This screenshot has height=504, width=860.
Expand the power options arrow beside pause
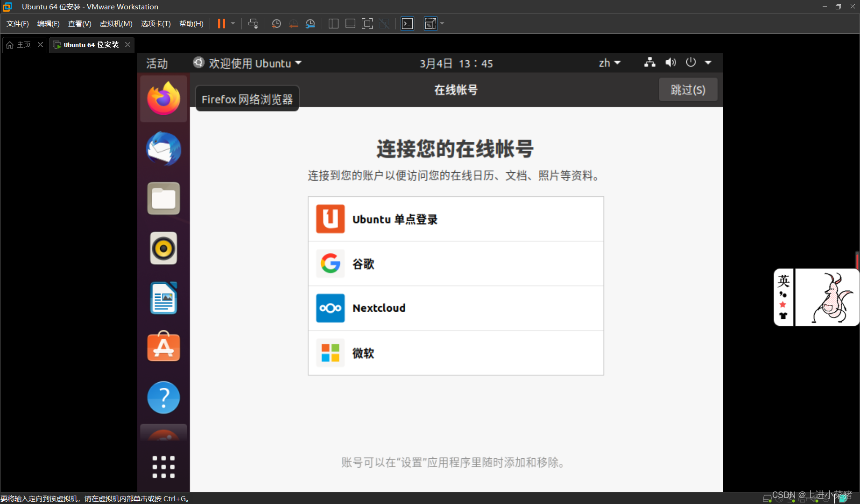pyautogui.click(x=233, y=23)
